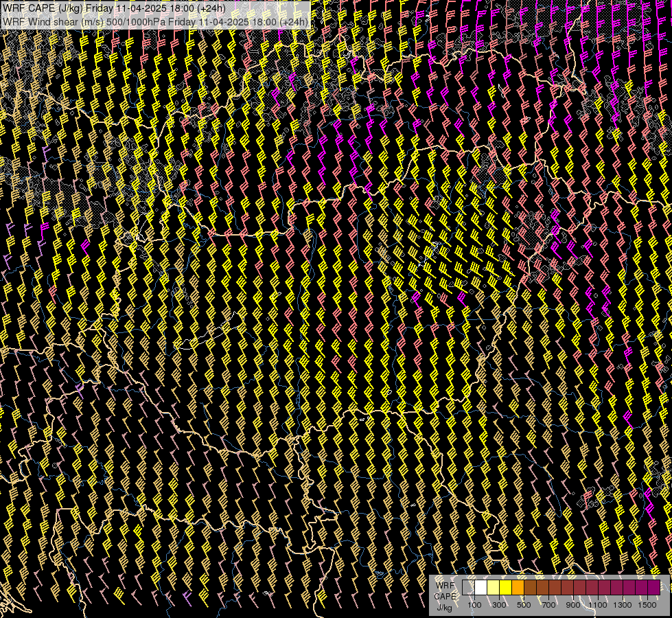Click the '500' legend tick label
This screenshot has height=618, width=672.
[524, 605]
